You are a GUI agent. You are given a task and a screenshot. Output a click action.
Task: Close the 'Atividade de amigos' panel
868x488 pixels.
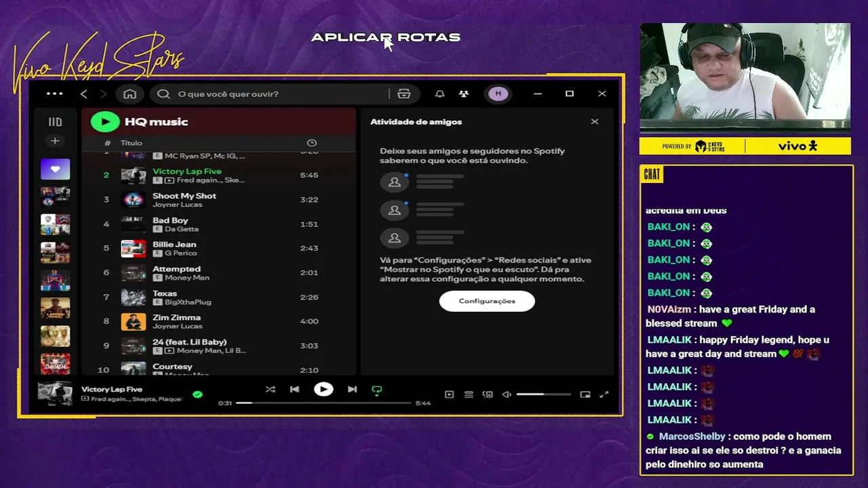[595, 122]
